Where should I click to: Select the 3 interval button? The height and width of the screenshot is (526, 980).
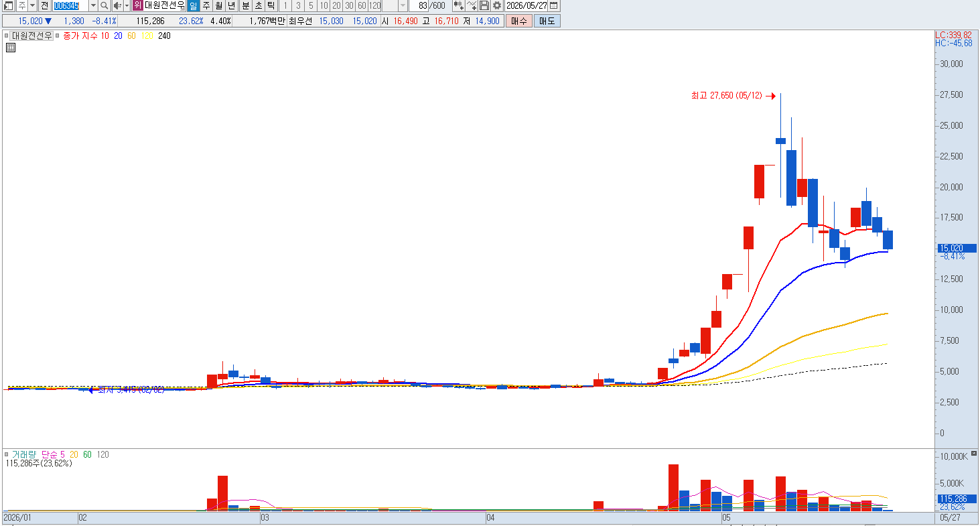point(298,5)
